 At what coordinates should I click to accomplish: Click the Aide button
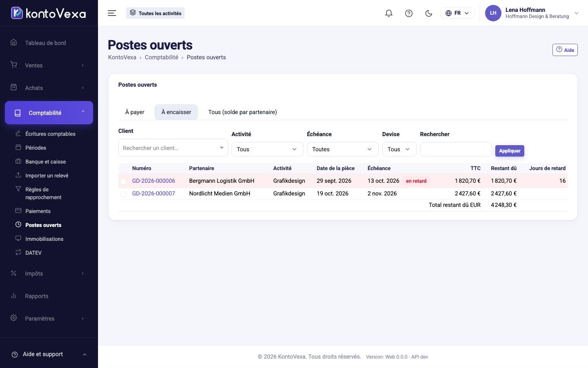[x=565, y=50]
